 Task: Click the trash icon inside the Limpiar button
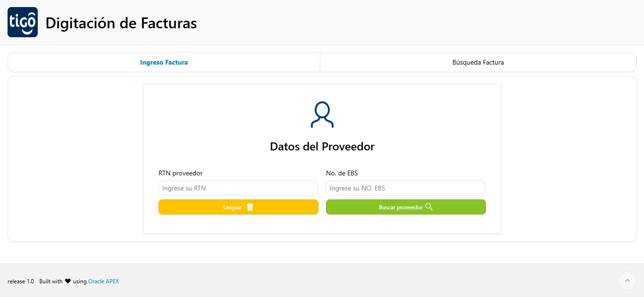250,207
